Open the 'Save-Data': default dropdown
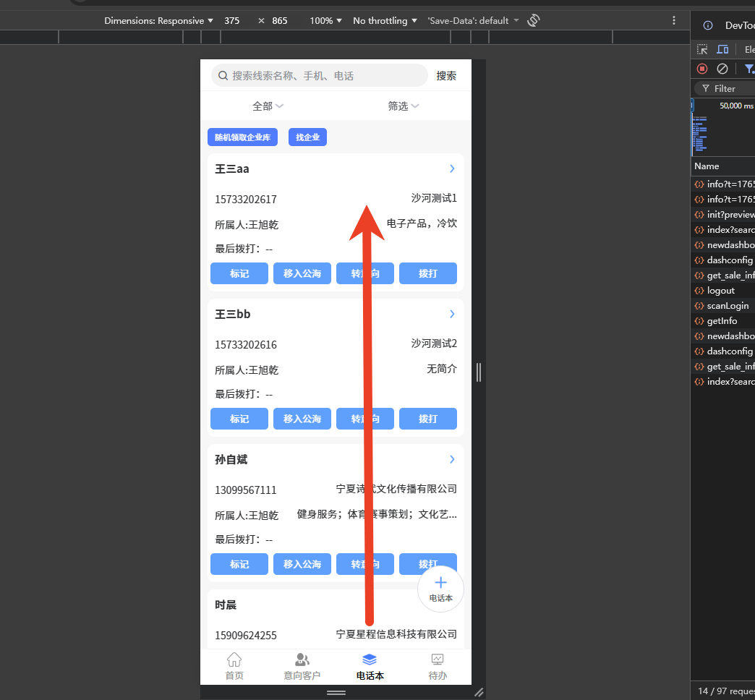 pyautogui.click(x=473, y=21)
